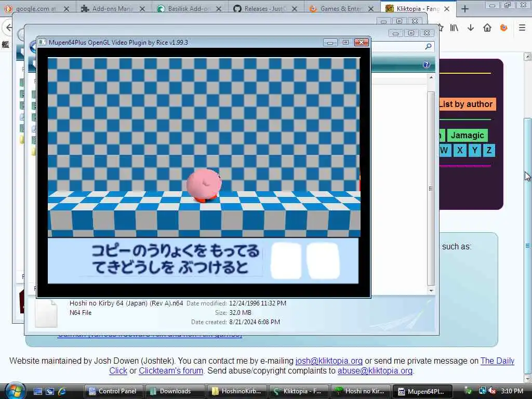Click the Hoshi no Kirby 64 file name

point(126,303)
